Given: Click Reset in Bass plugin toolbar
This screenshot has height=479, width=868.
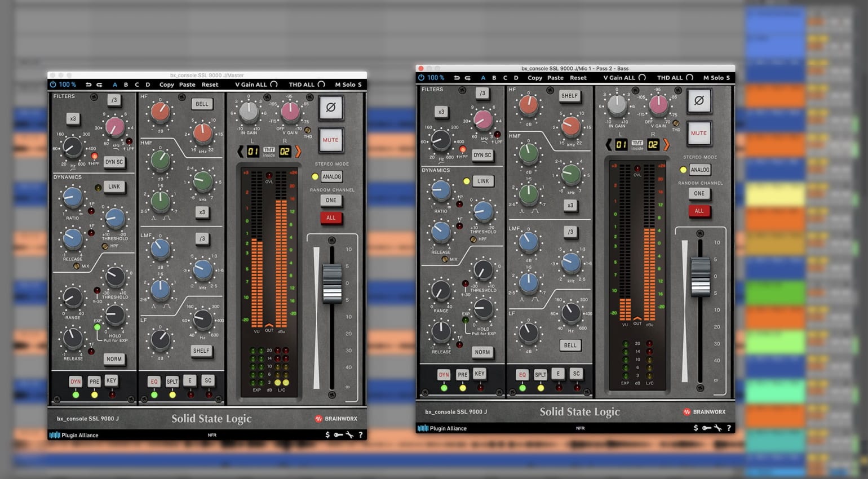Looking at the screenshot, I should pos(578,78).
